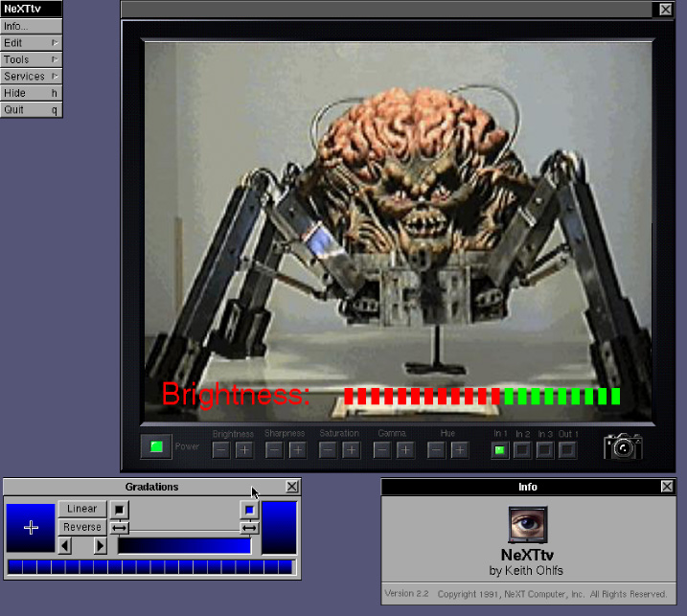This screenshot has height=616, width=687.
Task: Open the Tools submenu
Action: (31, 59)
